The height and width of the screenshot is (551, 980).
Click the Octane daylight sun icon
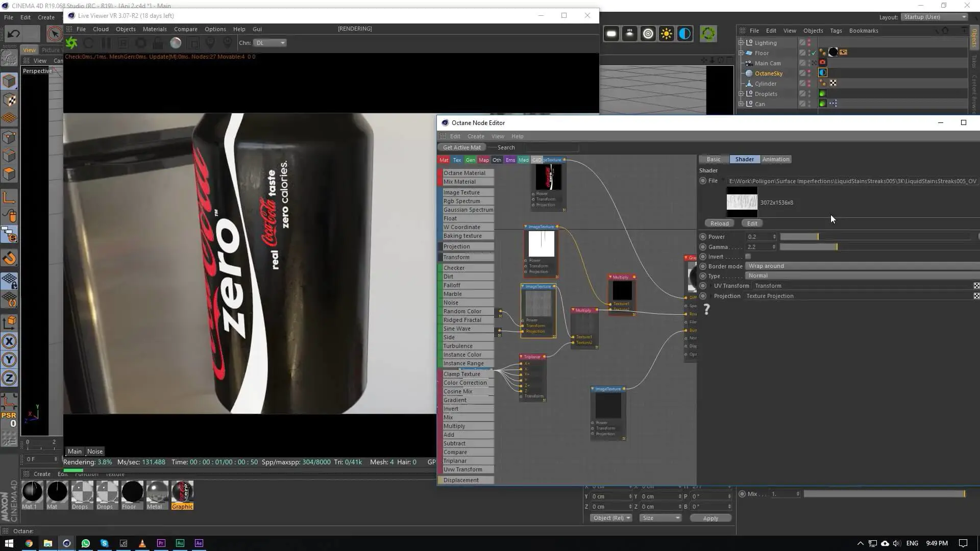pyautogui.click(x=666, y=34)
